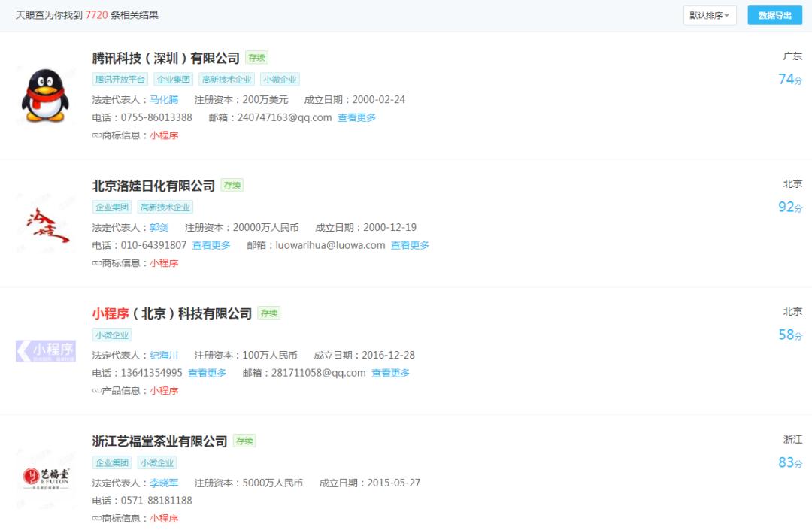Click the 腾讯开放平台 tag
812x530 pixels.
(120, 79)
